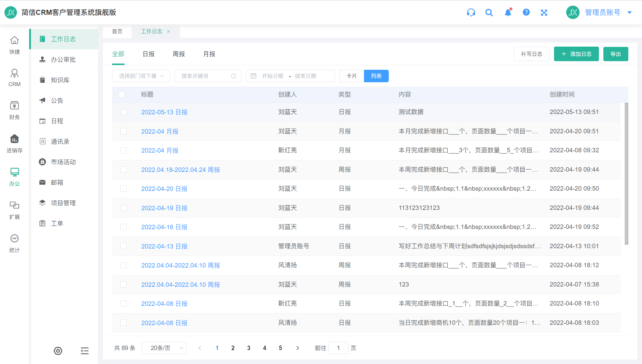Expand the 选择部门或下属 dropdown
This screenshot has height=364, width=642.
click(141, 76)
